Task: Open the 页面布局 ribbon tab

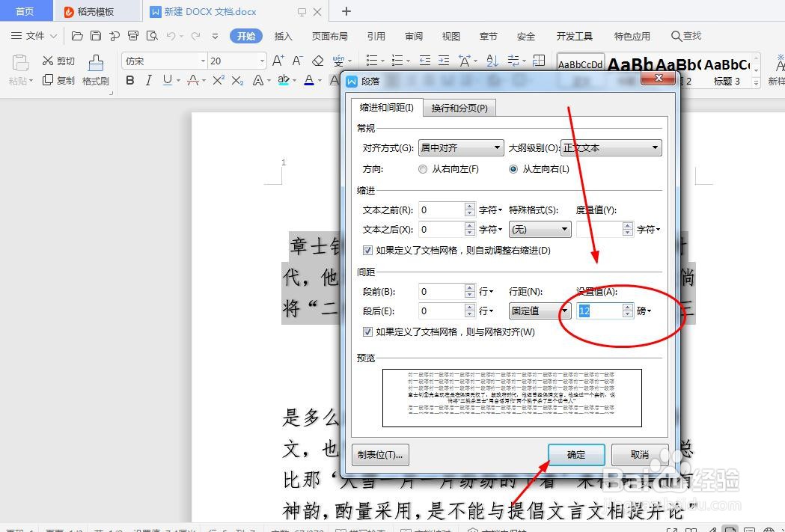Action: (x=329, y=36)
